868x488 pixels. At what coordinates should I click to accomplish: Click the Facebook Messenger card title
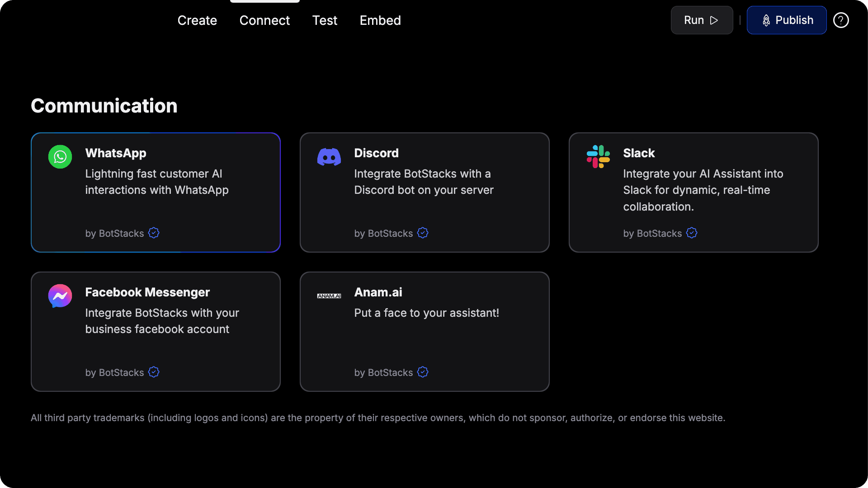click(147, 292)
